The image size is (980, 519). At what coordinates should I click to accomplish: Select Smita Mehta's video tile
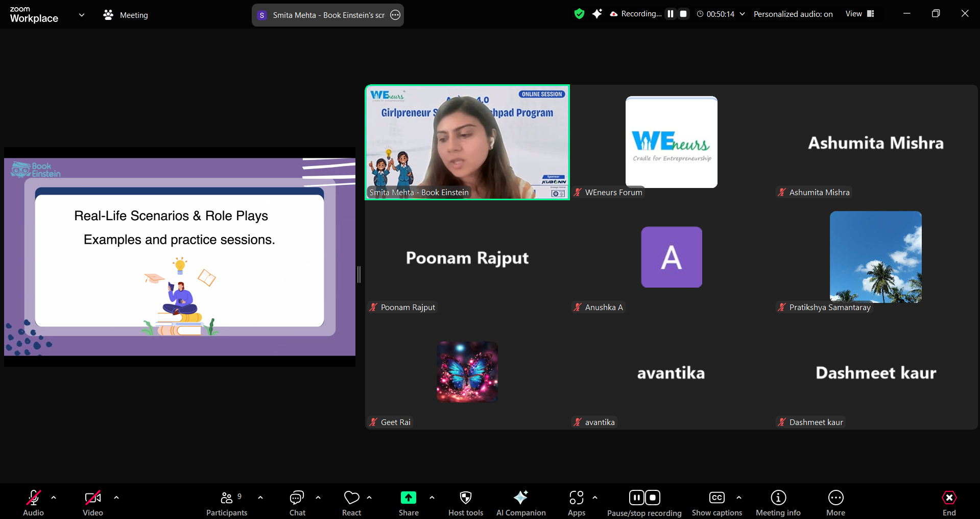pos(467,142)
